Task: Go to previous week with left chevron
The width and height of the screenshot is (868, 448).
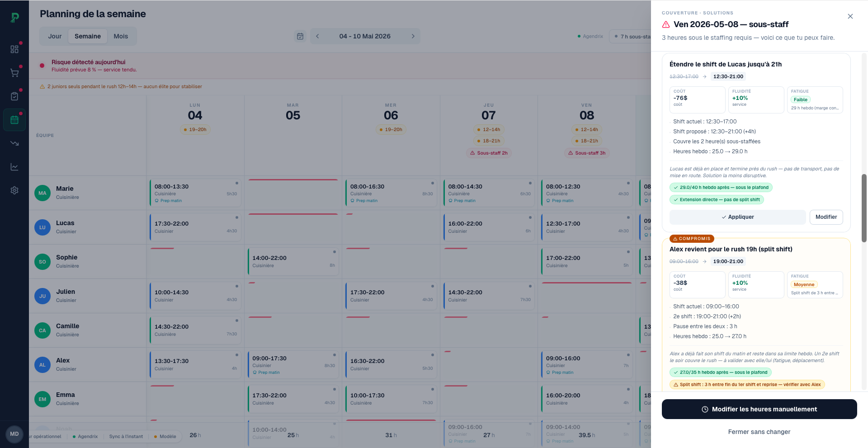Action: [x=317, y=36]
